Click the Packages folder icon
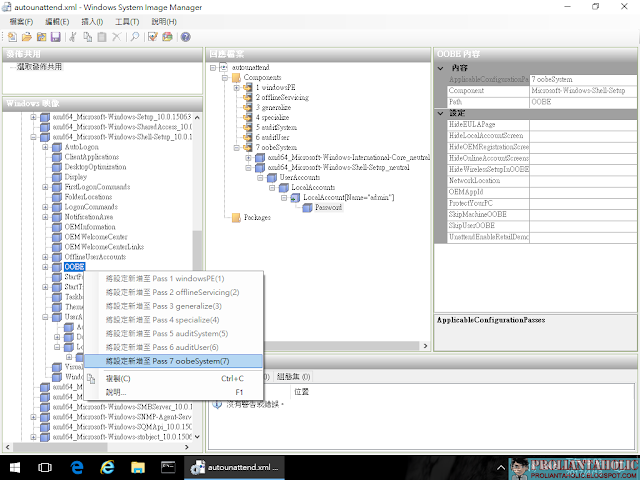 pos(236,218)
